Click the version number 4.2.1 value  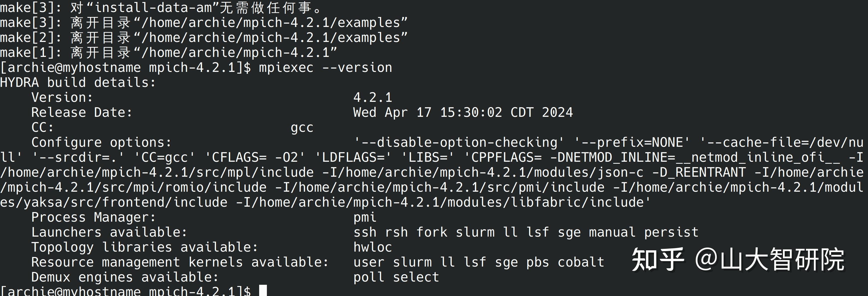coord(373,98)
